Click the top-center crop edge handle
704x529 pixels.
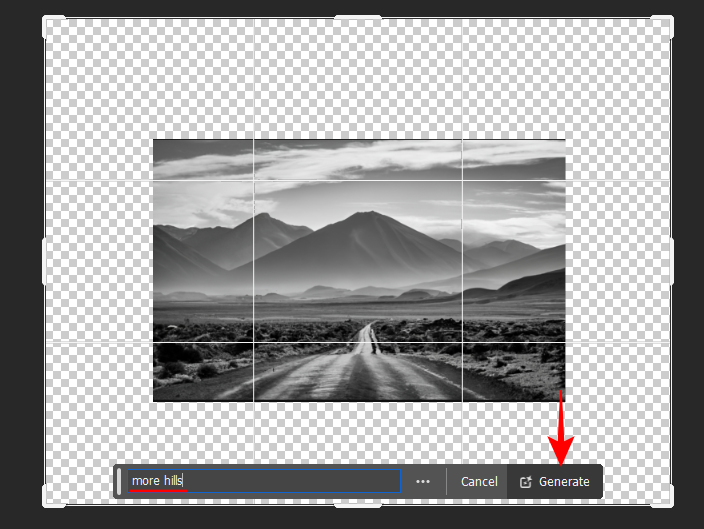pyautogui.click(x=358, y=18)
